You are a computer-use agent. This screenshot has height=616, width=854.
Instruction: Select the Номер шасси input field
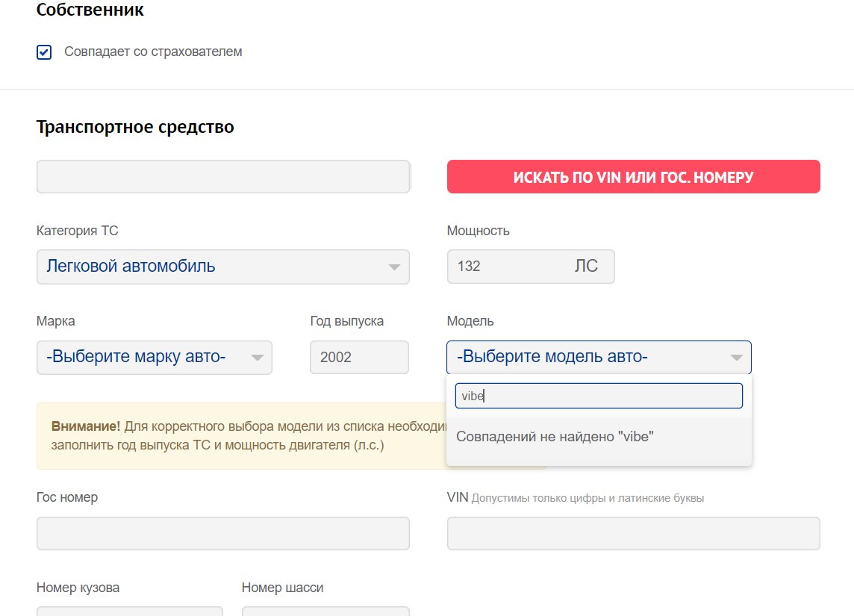325,611
